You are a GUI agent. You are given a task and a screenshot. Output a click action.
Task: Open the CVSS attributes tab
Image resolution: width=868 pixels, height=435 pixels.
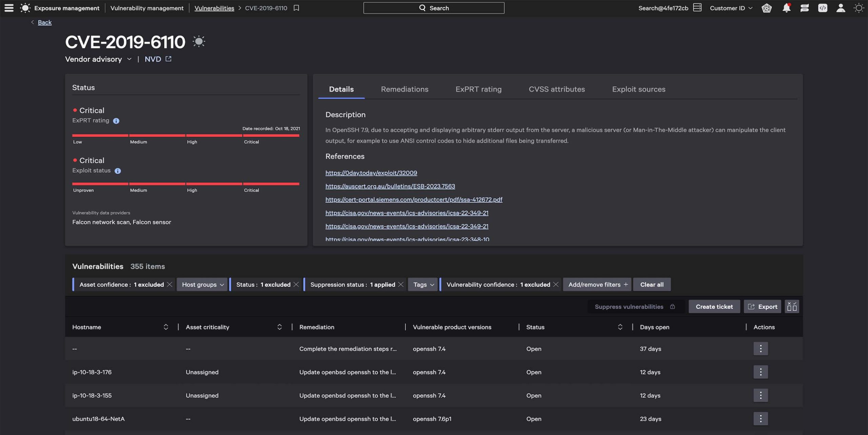(557, 89)
